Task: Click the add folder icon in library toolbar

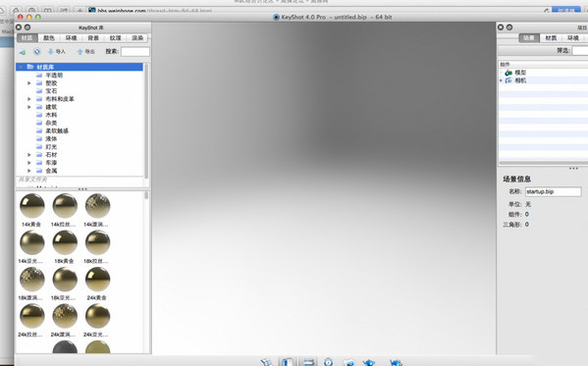Action: 23,52
